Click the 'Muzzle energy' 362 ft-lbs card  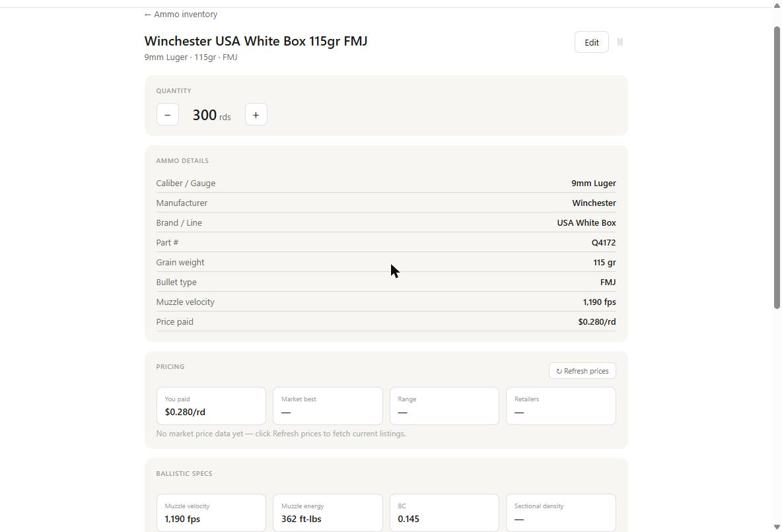click(328, 513)
